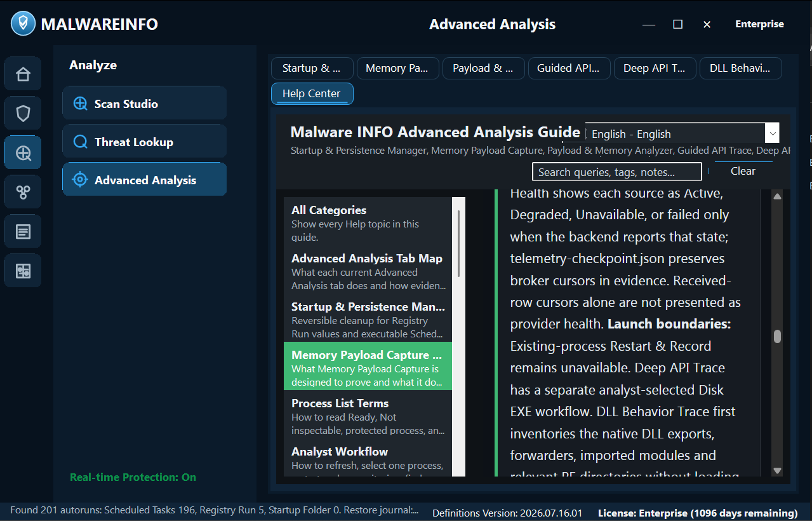Open the Protection shield sidebar icon
This screenshot has height=521, width=812.
pos(23,114)
